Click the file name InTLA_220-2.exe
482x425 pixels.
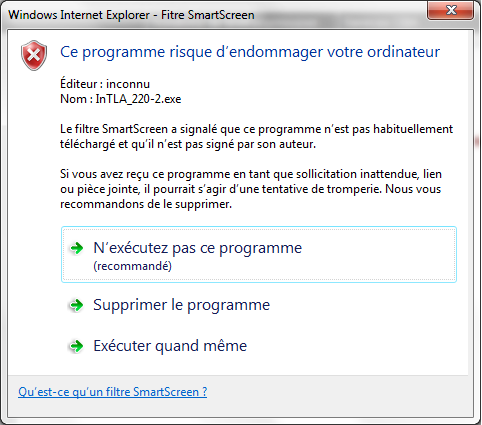pyautogui.click(x=138, y=99)
